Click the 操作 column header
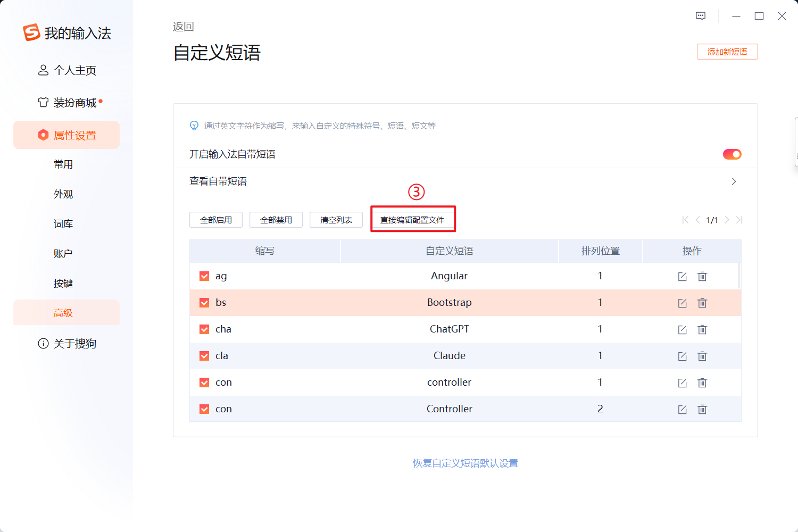The image size is (798, 532). tap(692, 251)
